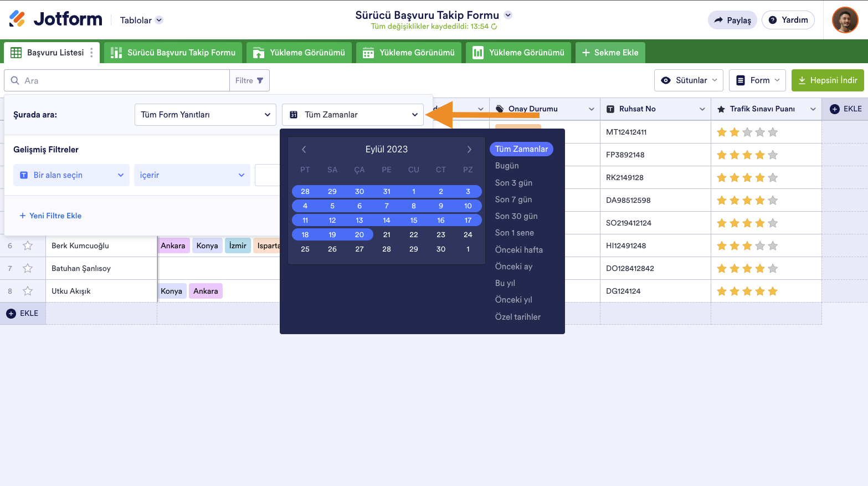
Task: Open the user profile avatar
Action: (x=845, y=20)
